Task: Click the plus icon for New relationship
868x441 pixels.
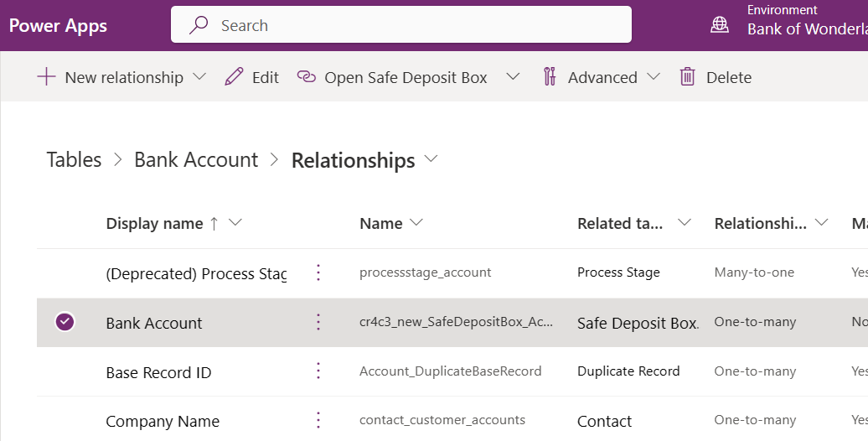Action: (x=47, y=76)
